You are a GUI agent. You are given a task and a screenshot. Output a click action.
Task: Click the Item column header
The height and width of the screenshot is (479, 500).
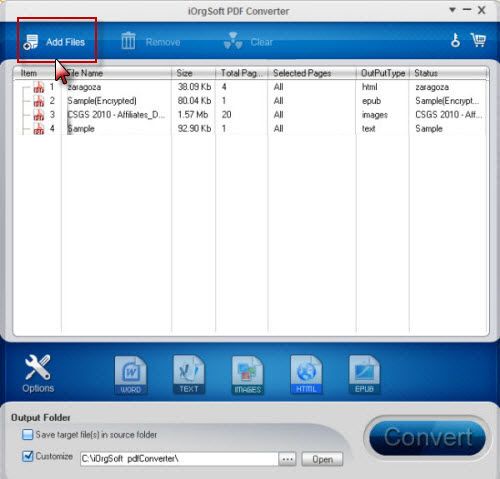(x=37, y=73)
